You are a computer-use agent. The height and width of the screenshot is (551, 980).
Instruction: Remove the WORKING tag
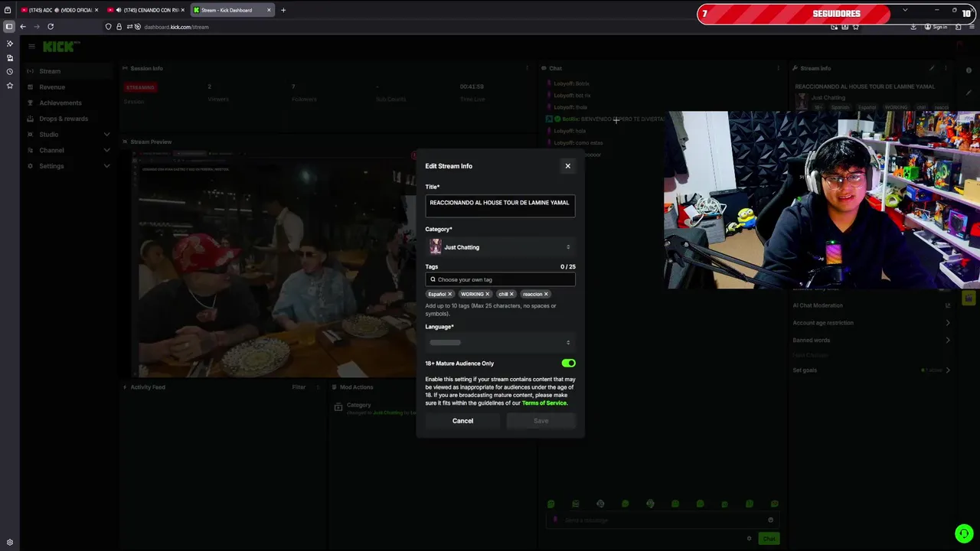(x=487, y=294)
